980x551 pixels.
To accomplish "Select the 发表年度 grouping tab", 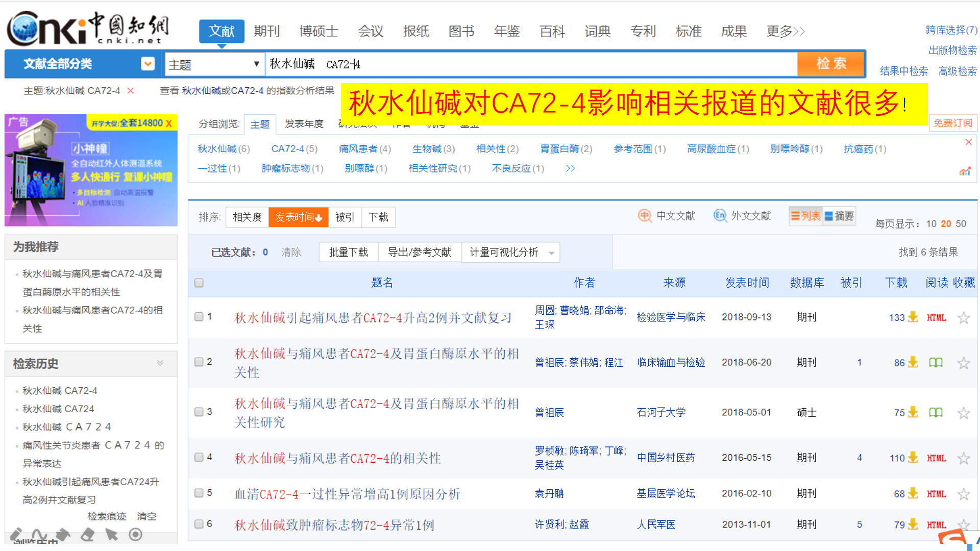I will pyautogui.click(x=304, y=123).
